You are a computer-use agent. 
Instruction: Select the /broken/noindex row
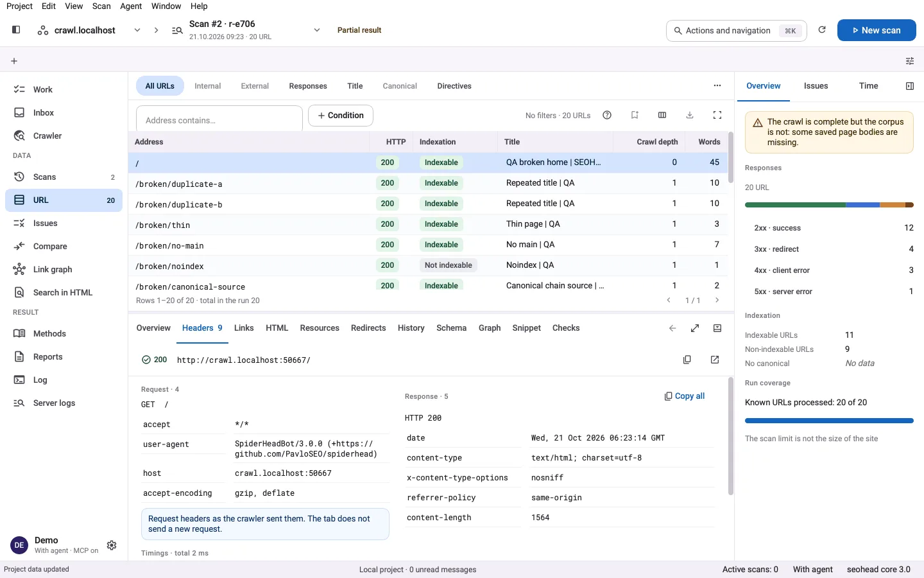(x=427, y=265)
